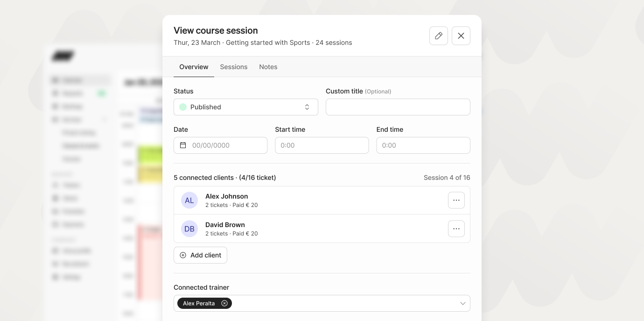Select the Overview tab

coord(194,67)
